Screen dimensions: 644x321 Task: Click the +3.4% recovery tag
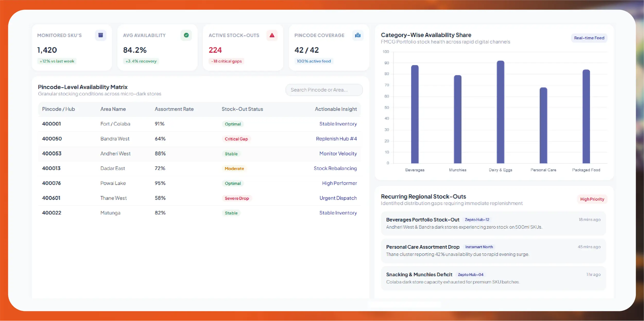[141, 61]
